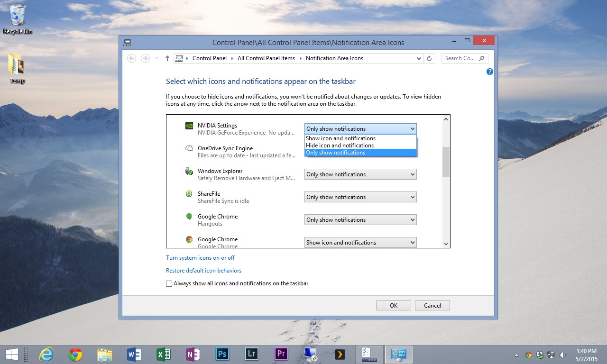Click the OK button
The image size is (607, 364).
(x=393, y=305)
